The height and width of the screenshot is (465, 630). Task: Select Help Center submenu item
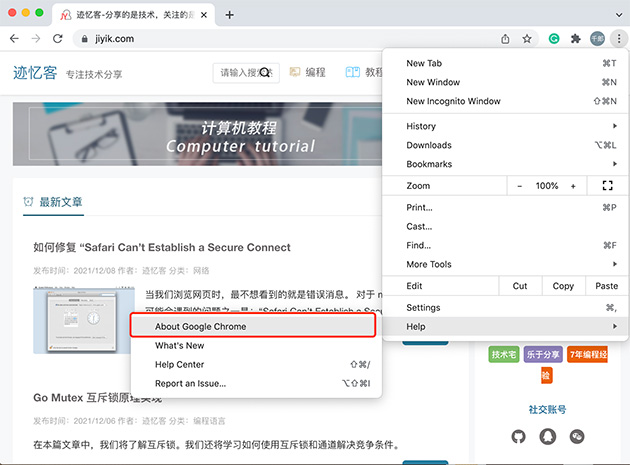pyautogui.click(x=256, y=365)
